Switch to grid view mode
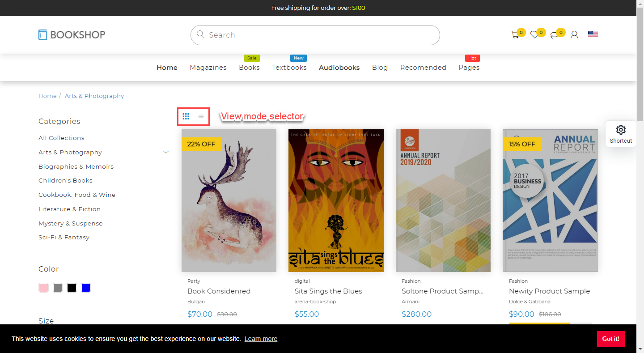This screenshot has height=353, width=644. point(186,116)
